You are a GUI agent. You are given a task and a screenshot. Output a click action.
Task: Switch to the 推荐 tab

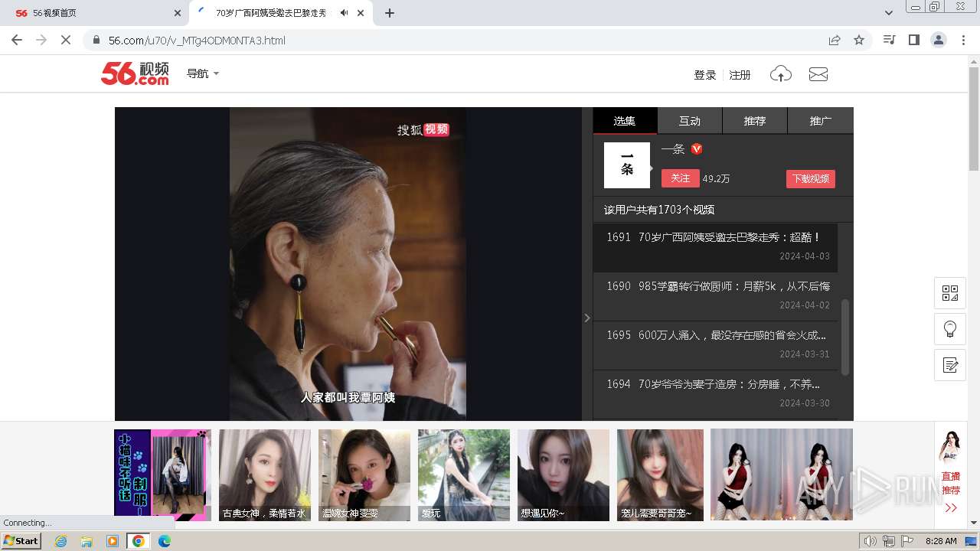pyautogui.click(x=755, y=121)
